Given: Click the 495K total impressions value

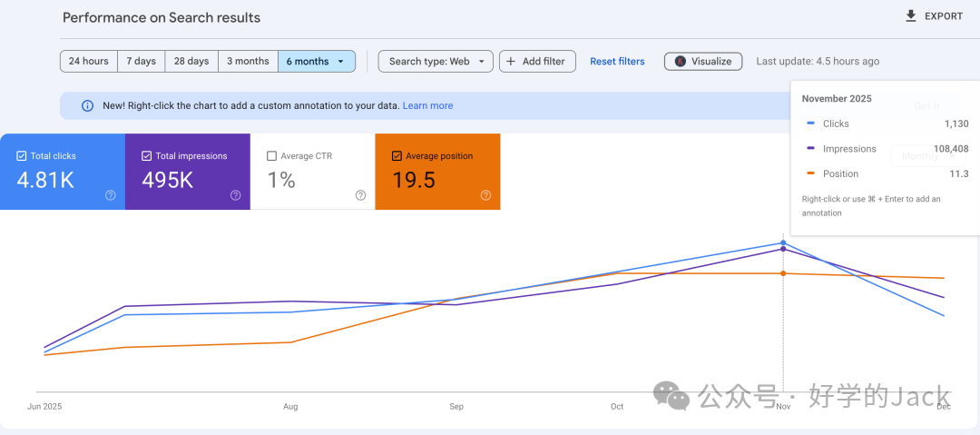Looking at the screenshot, I should click(168, 180).
